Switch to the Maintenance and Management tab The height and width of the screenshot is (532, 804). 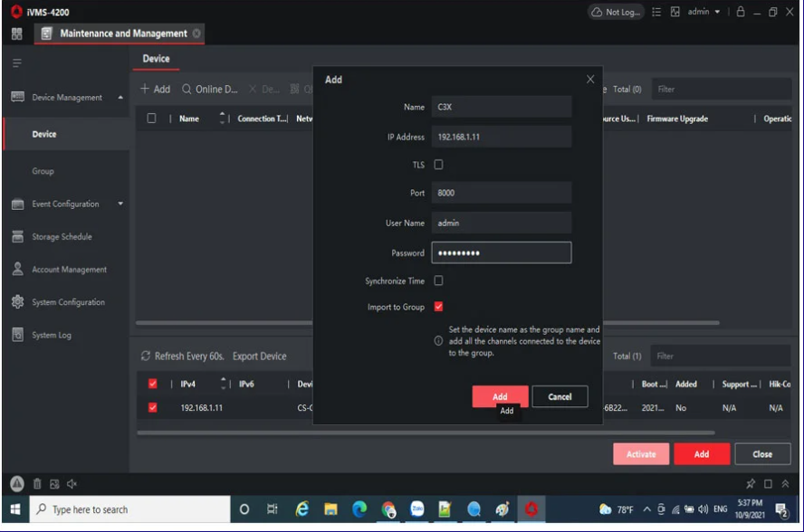point(123,33)
